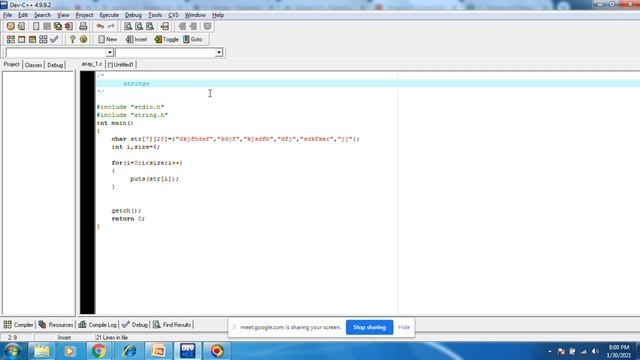The image size is (640, 360).
Task: Click the Stop sharing button
Action: click(369, 327)
